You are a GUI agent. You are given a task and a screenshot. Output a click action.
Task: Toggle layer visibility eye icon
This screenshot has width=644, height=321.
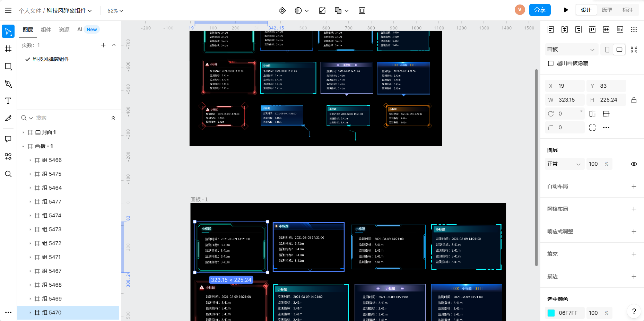click(x=634, y=164)
